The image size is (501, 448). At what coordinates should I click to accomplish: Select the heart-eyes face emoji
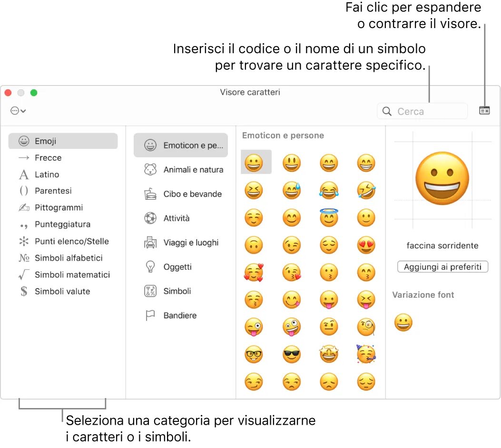tap(366, 245)
